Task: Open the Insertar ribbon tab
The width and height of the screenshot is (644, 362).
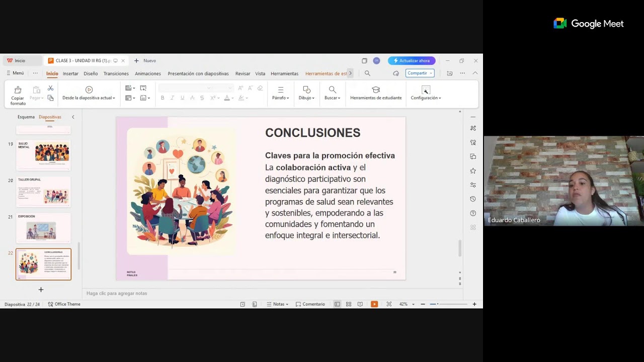Action: click(70, 73)
